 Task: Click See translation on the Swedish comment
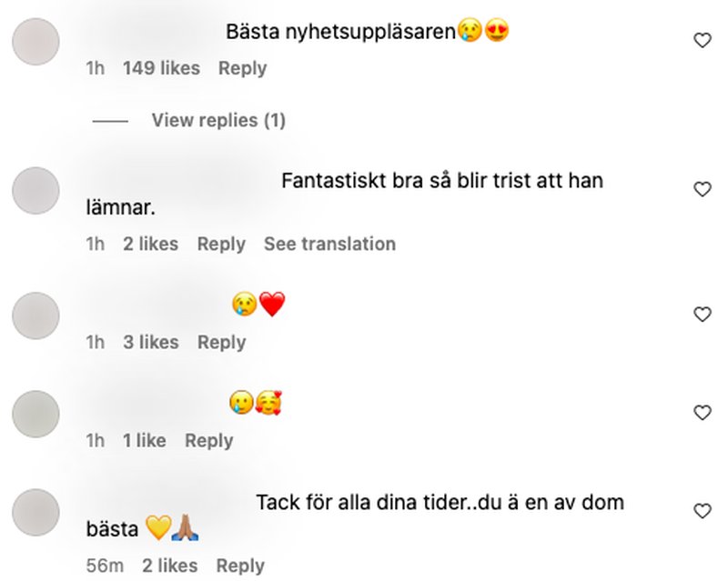coord(329,244)
